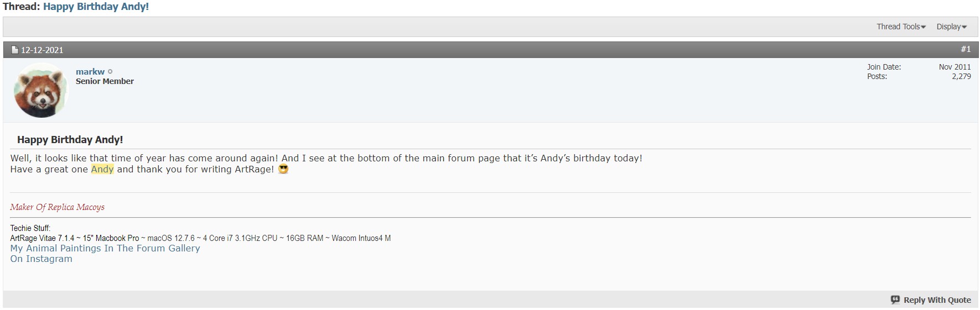980x310 pixels.
Task: Click the post document icon beside the date
Action: (15, 50)
